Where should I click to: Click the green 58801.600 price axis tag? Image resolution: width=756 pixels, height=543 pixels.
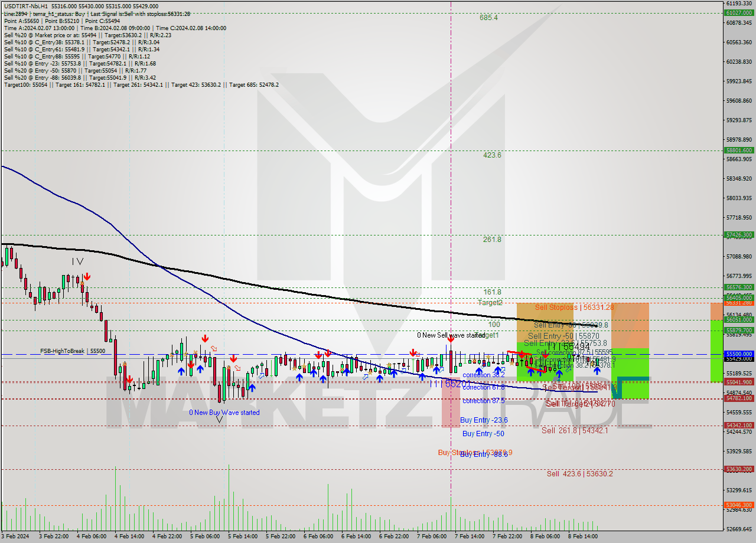point(739,150)
